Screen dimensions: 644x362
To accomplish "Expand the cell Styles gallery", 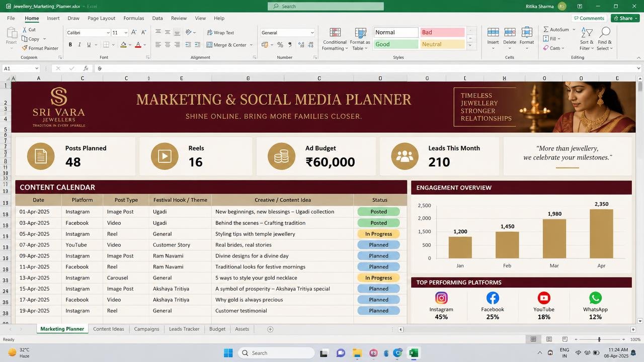I will point(470,45).
